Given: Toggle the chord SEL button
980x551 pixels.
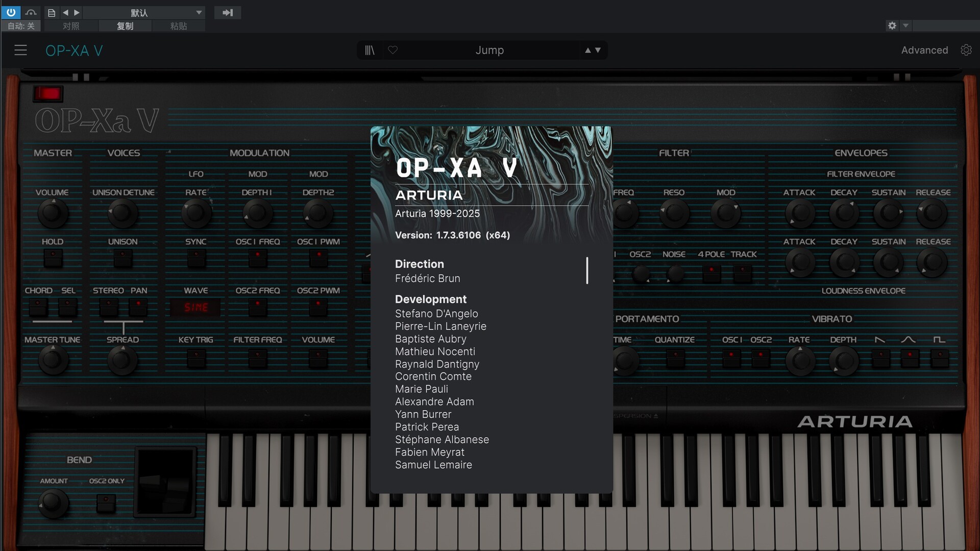Looking at the screenshot, I should [x=68, y=308].
